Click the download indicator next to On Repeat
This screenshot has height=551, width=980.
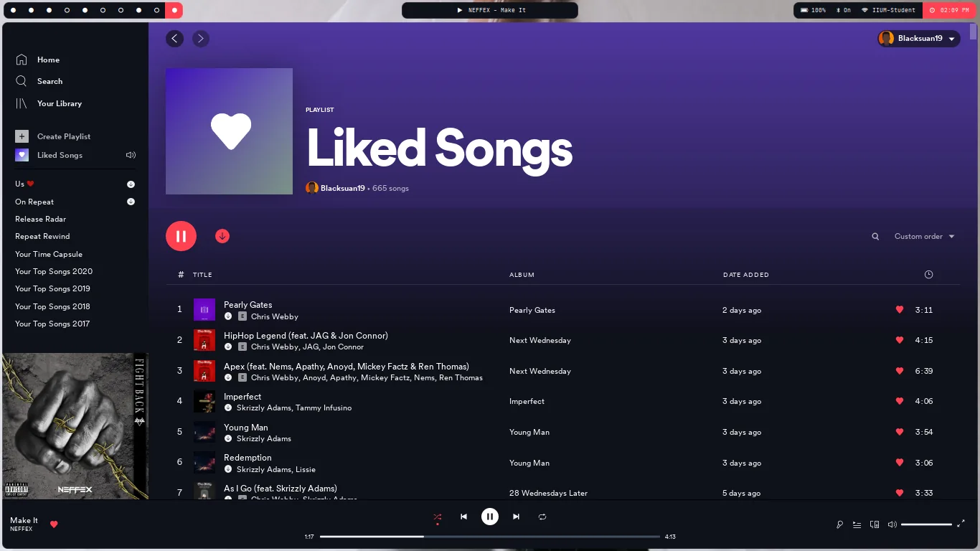131,202
